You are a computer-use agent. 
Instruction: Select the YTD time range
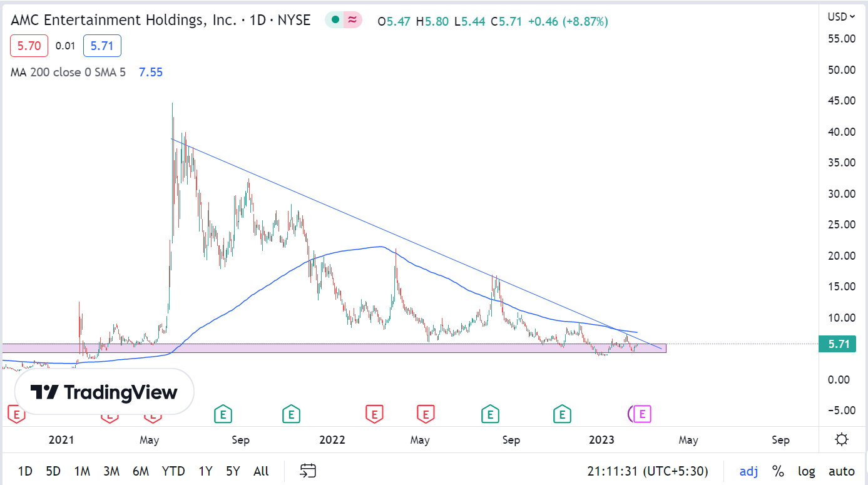173,471
